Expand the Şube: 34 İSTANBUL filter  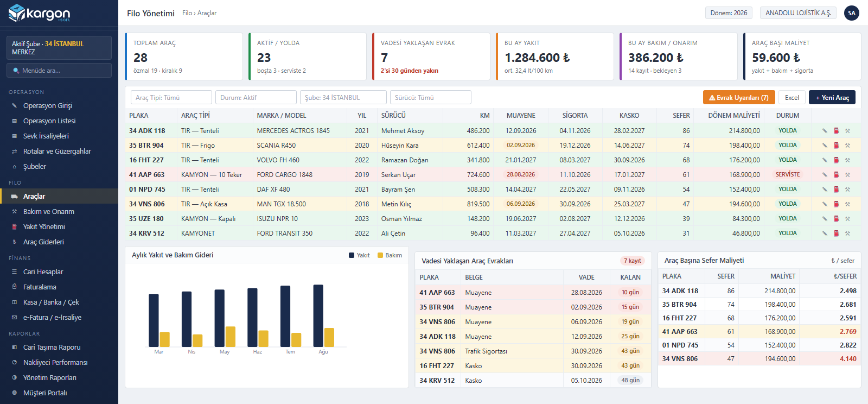(x=343, y=98)
